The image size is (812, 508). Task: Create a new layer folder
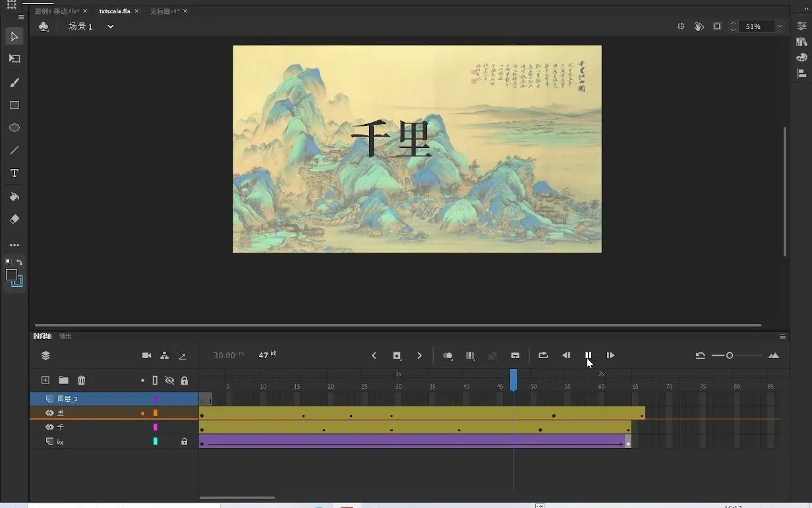pos(63,380)
